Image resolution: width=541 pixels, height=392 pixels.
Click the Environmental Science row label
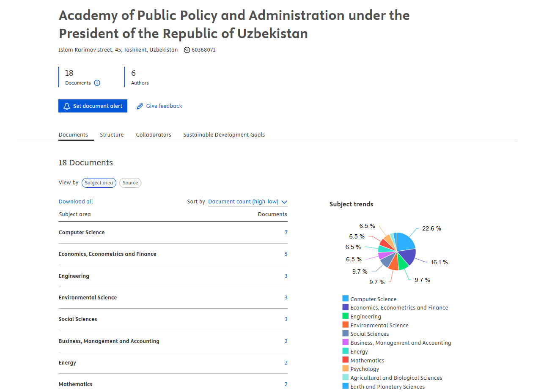tap(88, 298)
